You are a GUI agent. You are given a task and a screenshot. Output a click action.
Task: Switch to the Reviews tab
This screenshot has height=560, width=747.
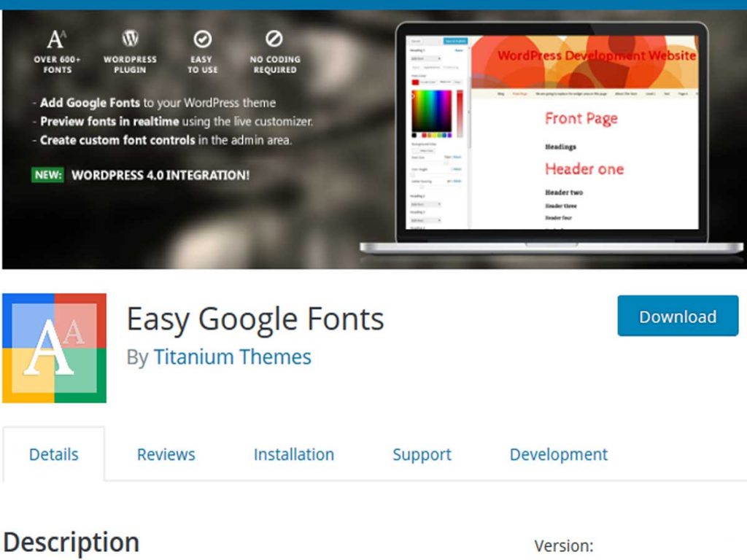pyautogui.click(x=166, y=454)
